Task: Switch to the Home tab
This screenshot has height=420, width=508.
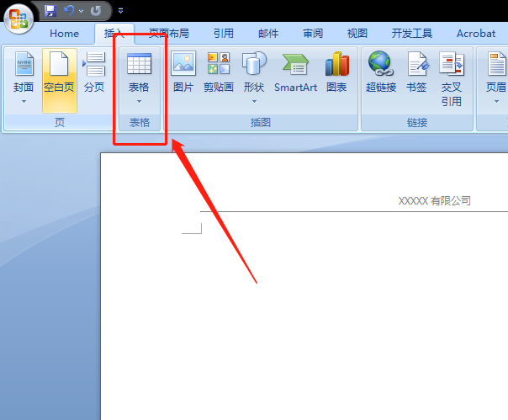Action: click(64, 34)
